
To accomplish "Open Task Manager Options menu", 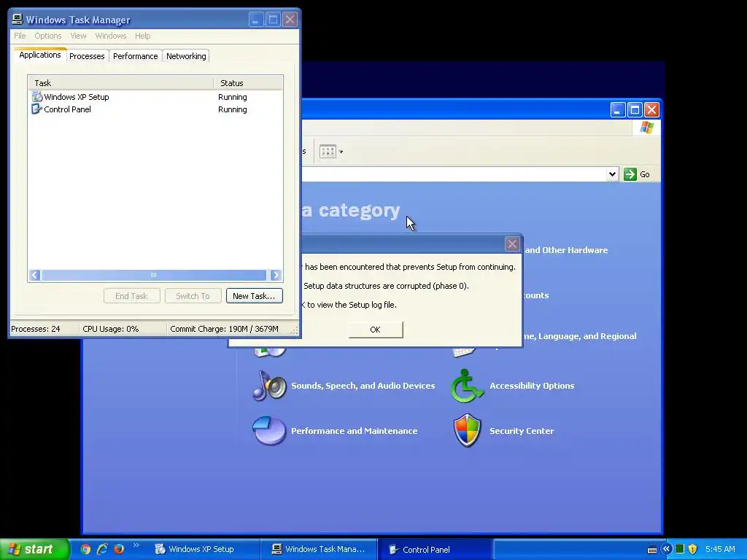I will (x=47, y=36).
